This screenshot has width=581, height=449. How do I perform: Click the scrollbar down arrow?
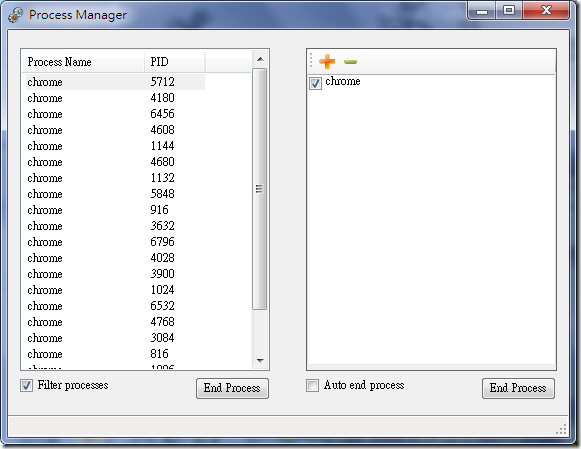(x=260, y=360)
